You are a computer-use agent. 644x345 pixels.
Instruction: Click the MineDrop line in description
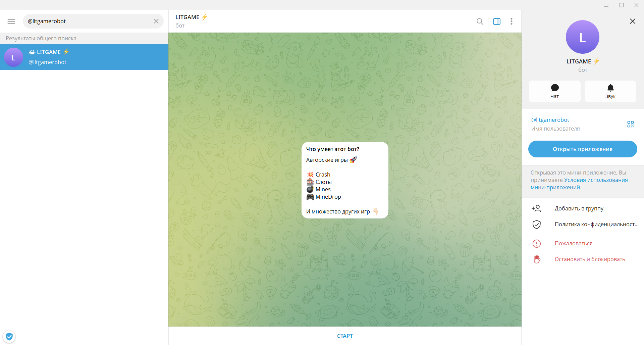click(324, 197)
